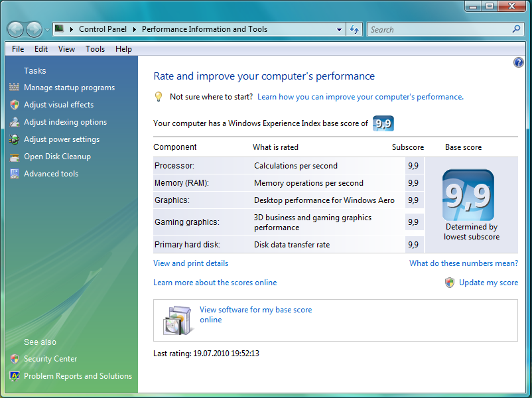Open Security Center link

click(50, 359)
